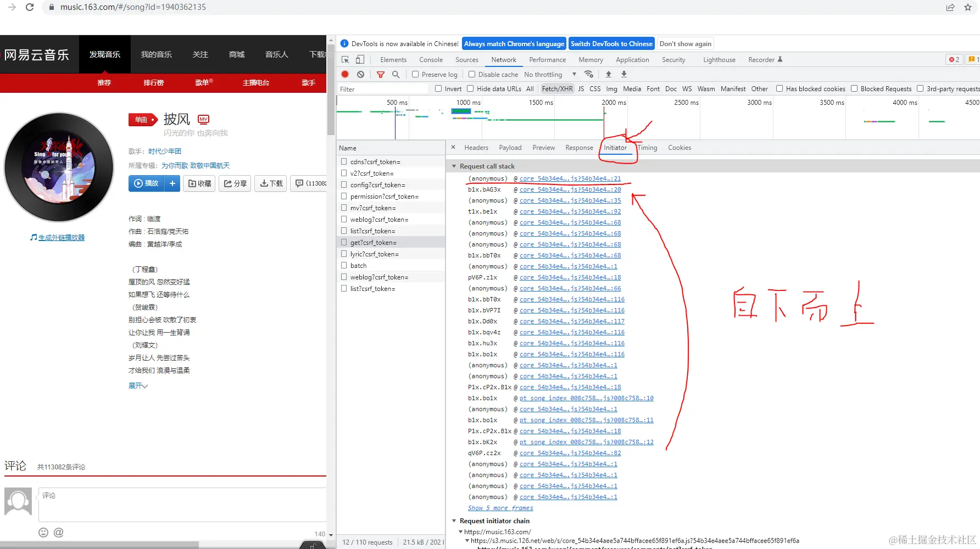Screen dimensions: 980x549
Task: Select the inspect element picker icon
Action: (346, 59)
